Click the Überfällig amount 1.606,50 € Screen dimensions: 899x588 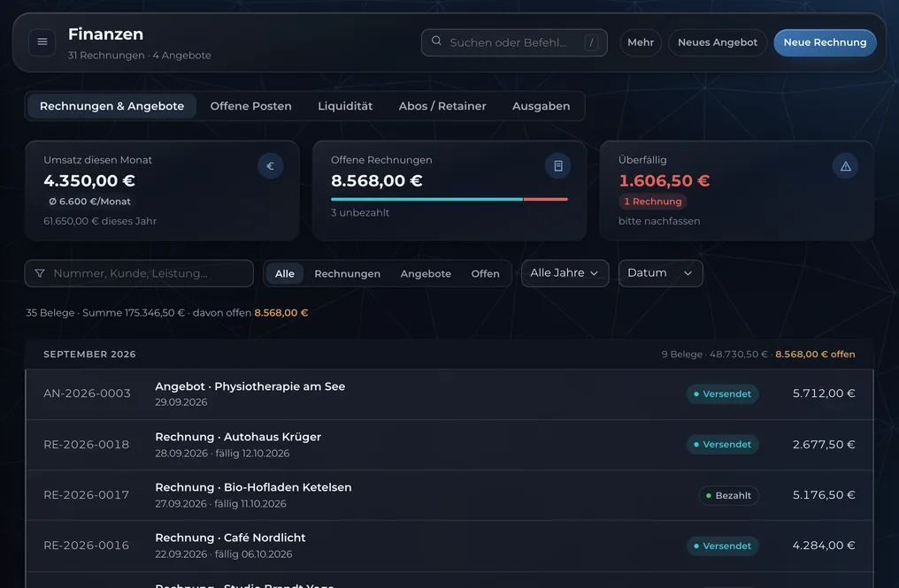664,180
